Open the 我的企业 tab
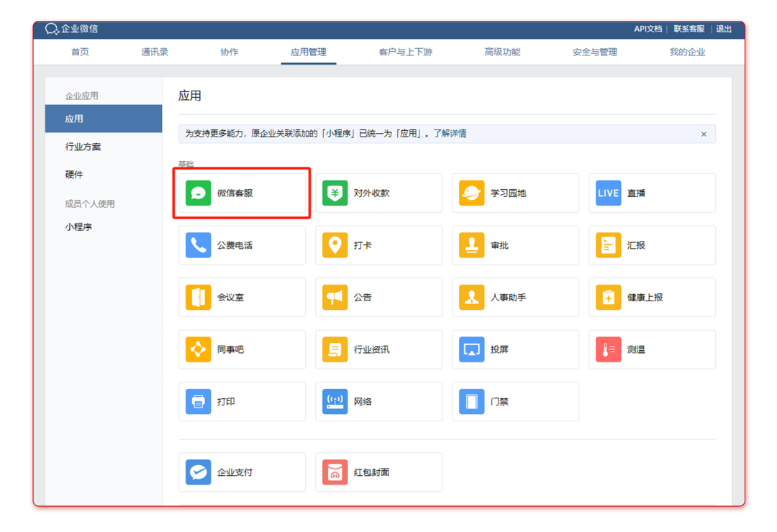The height and width of the screenshot is (532, 777). 687,52
